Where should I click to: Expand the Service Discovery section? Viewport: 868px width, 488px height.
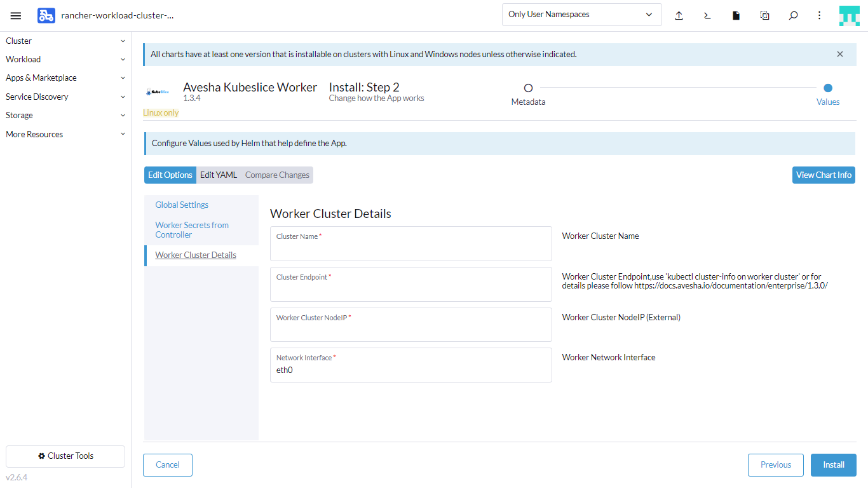pyautogui.click(x=65, y=97)
